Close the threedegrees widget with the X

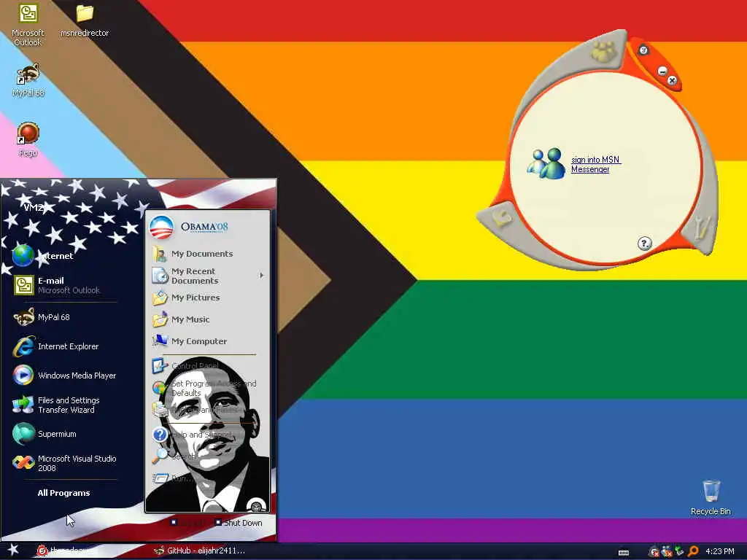coord(672,80)
